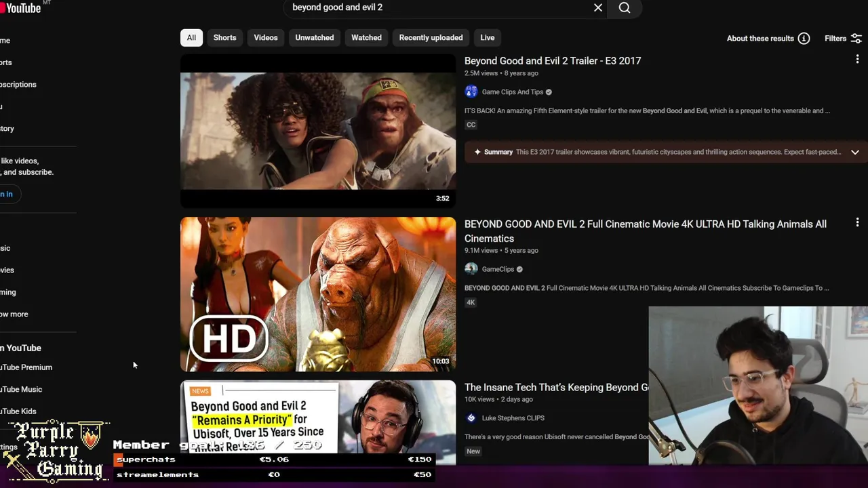Click the verified checkmark beside Game Clips And Tips
868x488 pixels.
(549, 92)
